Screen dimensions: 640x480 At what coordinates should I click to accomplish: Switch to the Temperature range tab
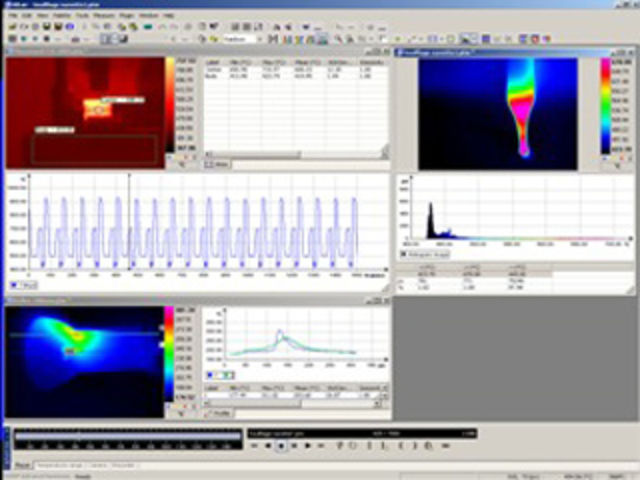coord(60,465)
